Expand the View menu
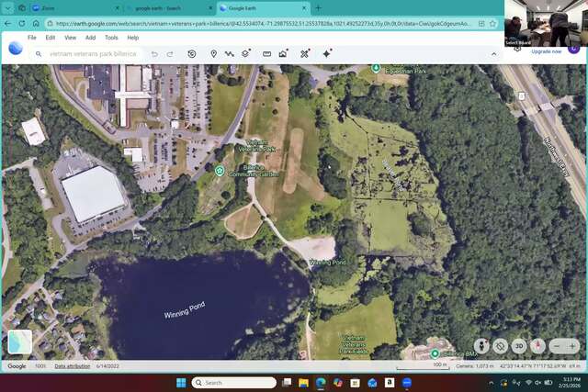 pos(70,38)
